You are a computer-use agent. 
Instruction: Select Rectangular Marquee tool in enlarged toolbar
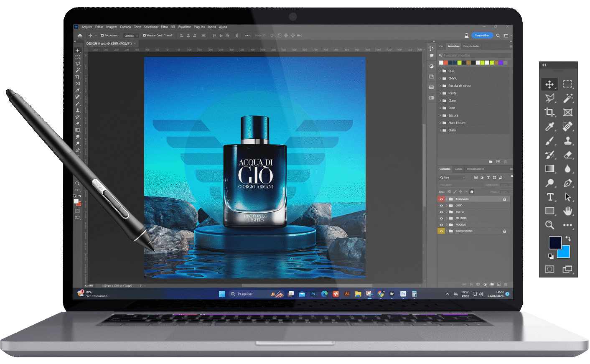567,84
